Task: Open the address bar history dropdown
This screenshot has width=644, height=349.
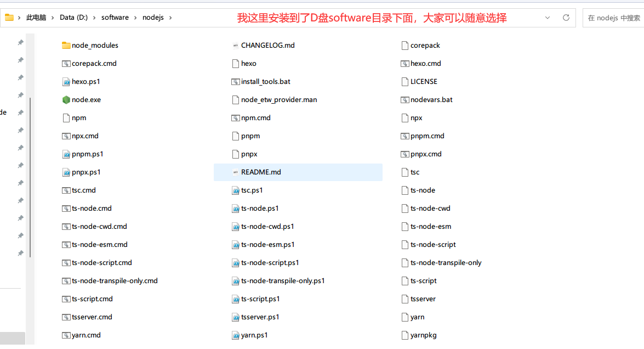Action: 548,18
